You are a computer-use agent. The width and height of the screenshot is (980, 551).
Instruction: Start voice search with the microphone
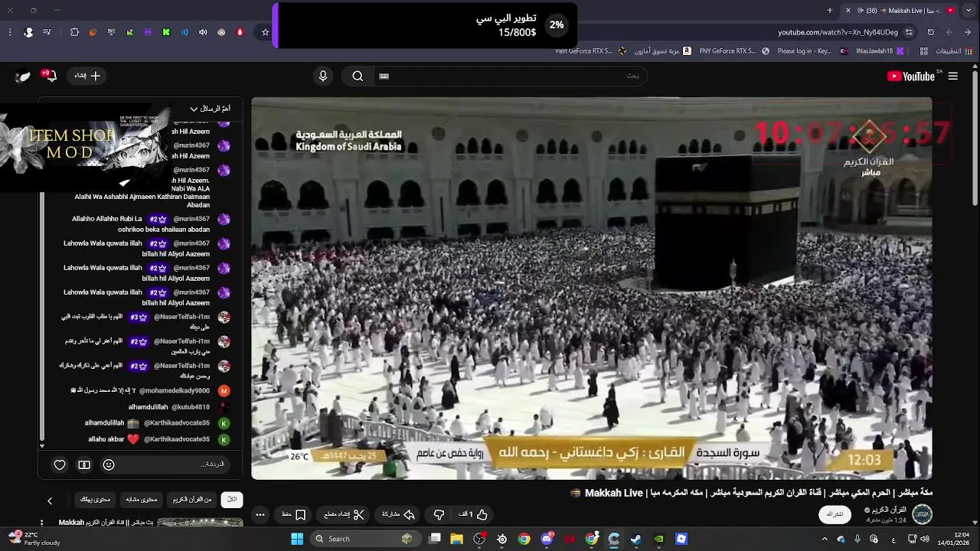coord(323,76)
